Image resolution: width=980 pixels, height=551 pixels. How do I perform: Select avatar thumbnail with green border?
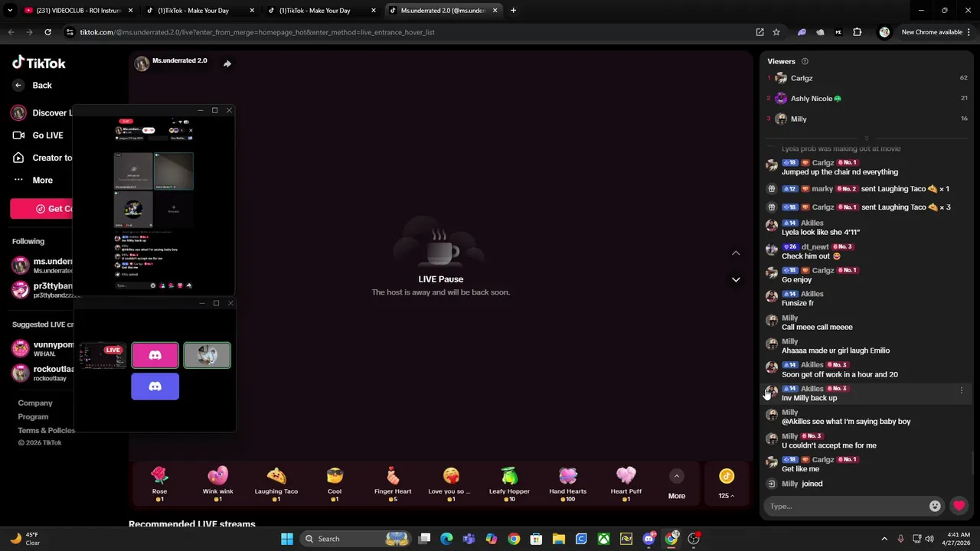[207, 355]
